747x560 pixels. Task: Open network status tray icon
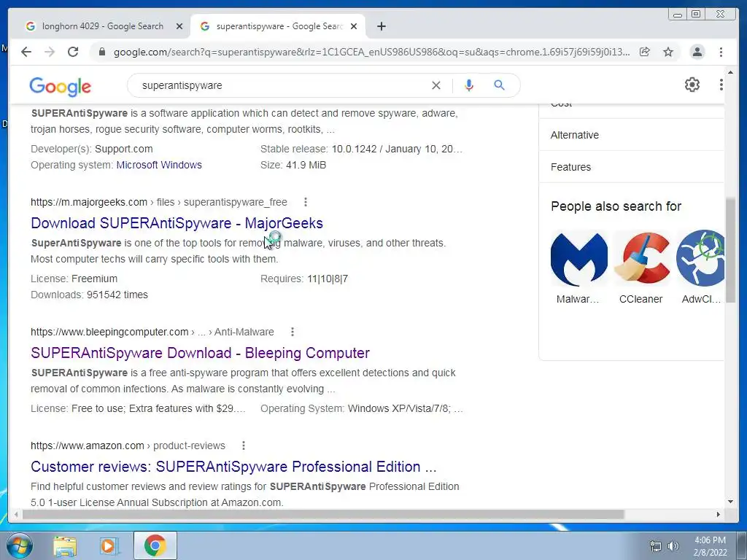pyautogui.click(x=656, y=546)
